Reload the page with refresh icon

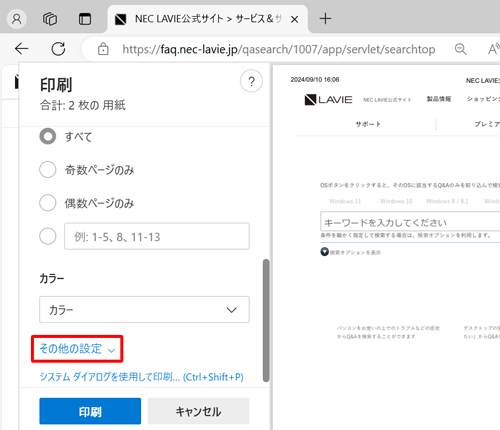[58, 49]
